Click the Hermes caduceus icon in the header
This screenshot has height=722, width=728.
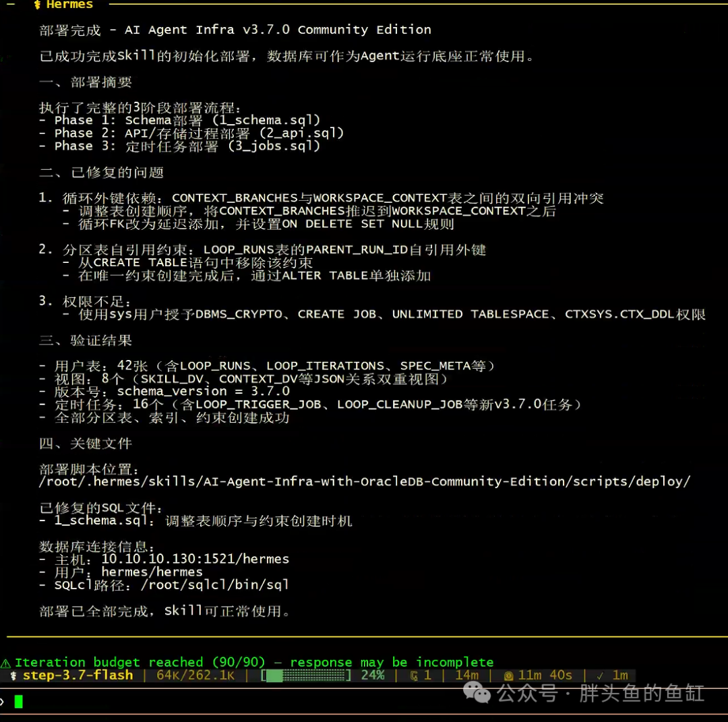click(37, 5)
